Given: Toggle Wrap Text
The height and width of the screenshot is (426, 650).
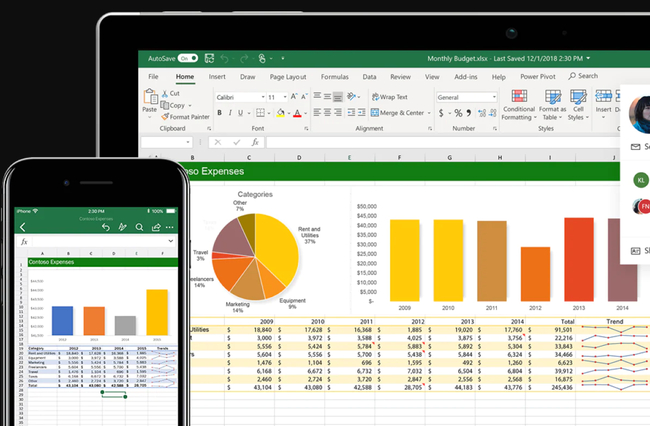Looking at the screenshot, I should (x=390, y=97).
